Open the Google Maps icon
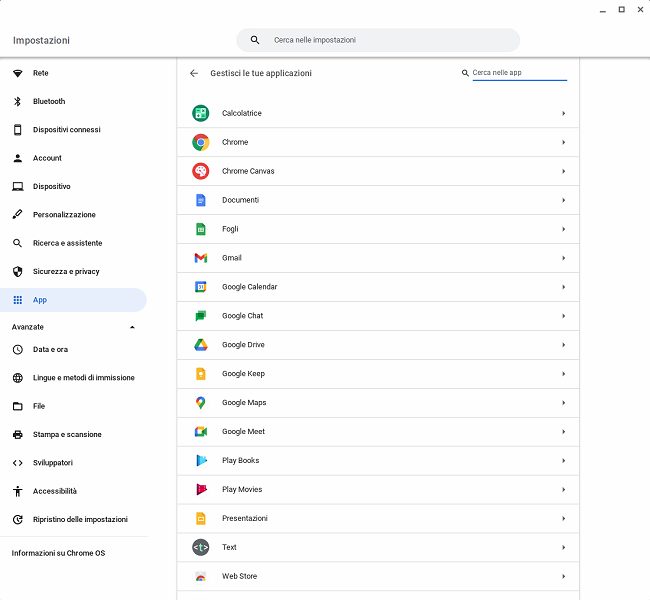Screen dimensions: 650x600 (x=200, y=403)
